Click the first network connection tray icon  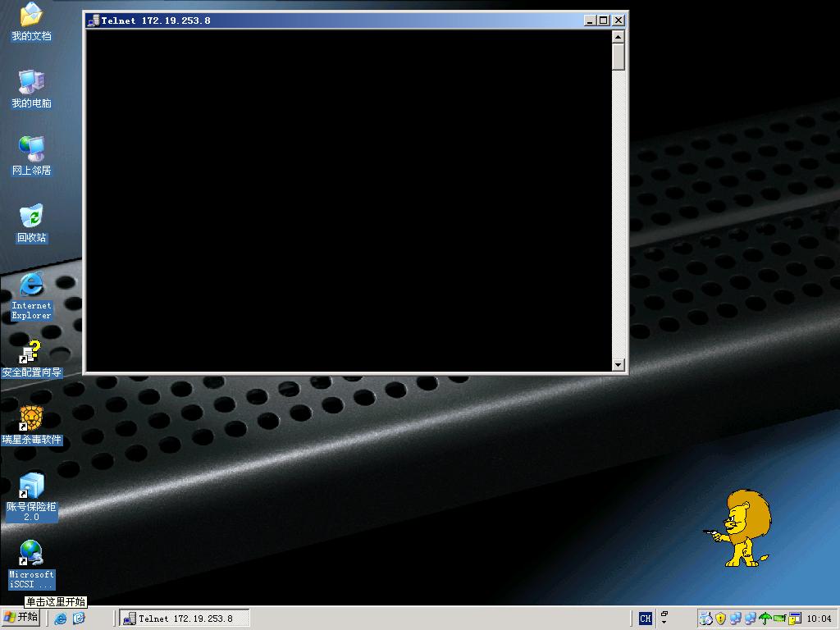[x=736, y=619]
